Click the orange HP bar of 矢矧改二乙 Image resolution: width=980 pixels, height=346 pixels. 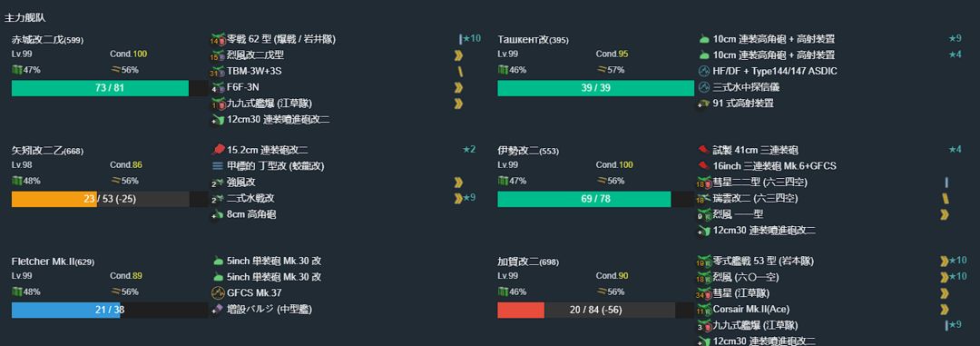(x=54, y=199)
